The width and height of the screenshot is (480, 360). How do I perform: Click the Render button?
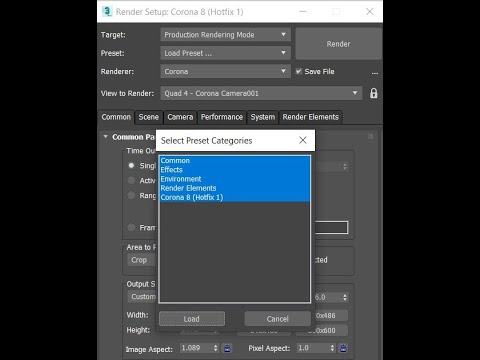point(339,44)
